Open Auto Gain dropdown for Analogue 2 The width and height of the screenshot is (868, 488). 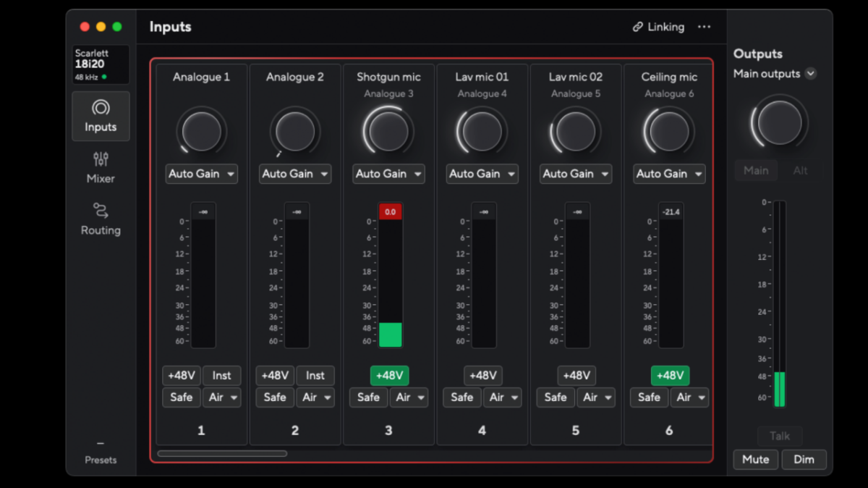(x=295, y=174)
